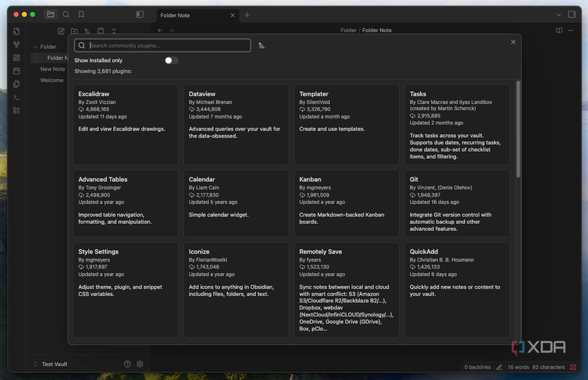Select the Remotely Save plugin card
Screen dimensions: 588x380
(346, 289)
